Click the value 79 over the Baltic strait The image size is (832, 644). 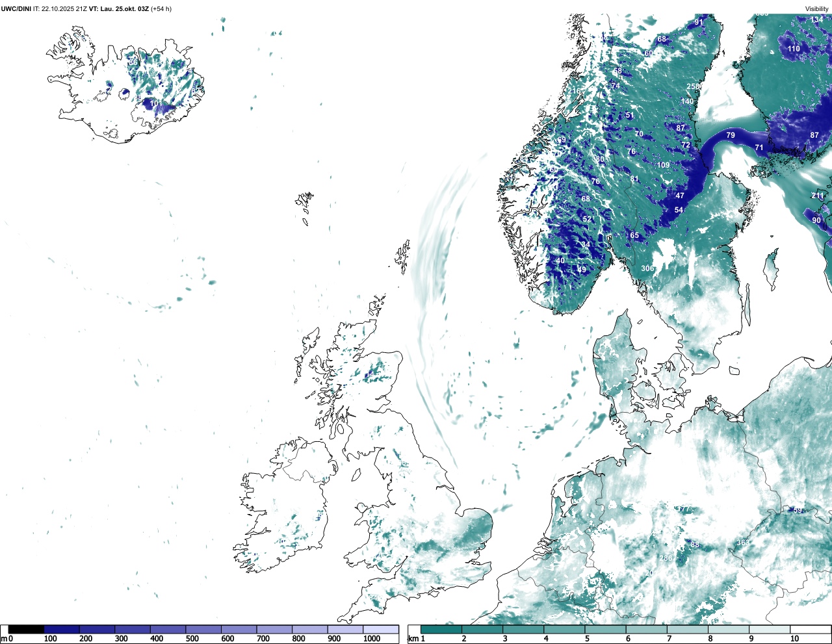(731, 135)
